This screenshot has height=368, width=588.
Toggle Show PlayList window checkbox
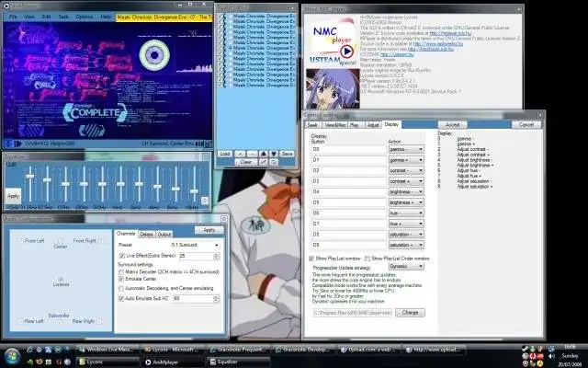pyautogui.click(x=311, y=259)
